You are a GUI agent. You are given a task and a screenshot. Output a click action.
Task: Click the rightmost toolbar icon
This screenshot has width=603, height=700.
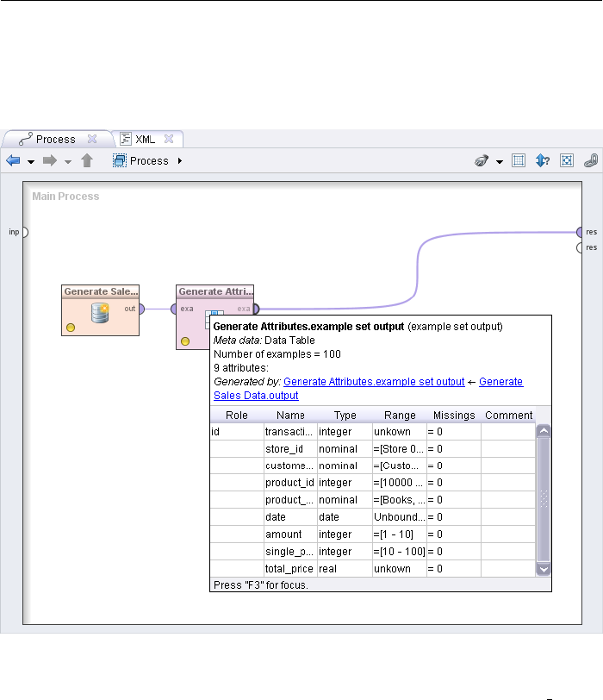(x=590, y=160)
